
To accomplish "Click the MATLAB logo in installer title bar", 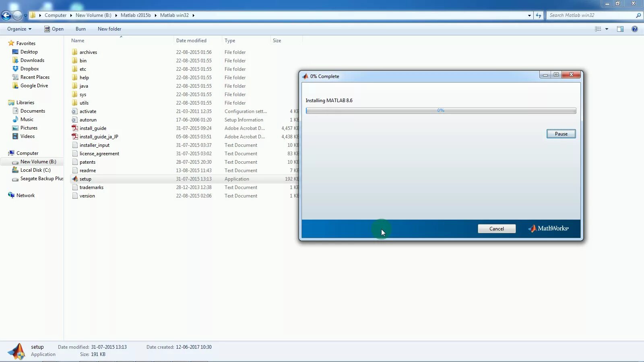I will [305, 76].
